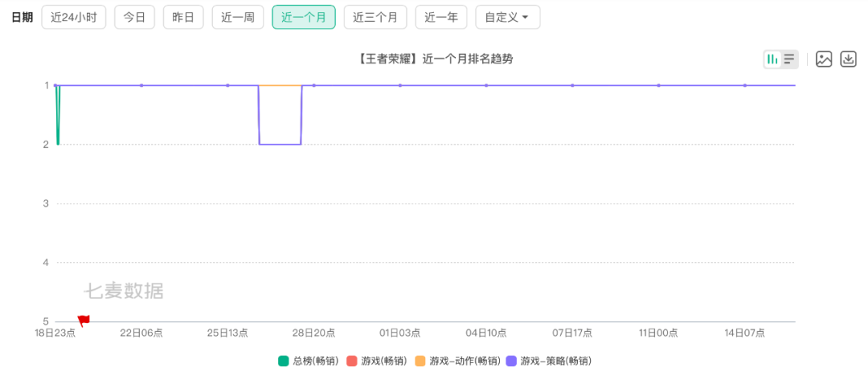Choose the 昨日 date filter
The image size is (868, 380).
coord(183,17)
